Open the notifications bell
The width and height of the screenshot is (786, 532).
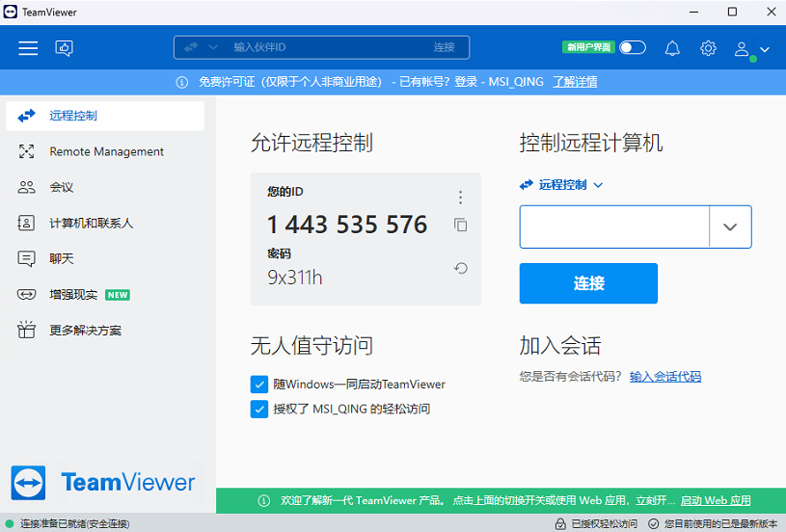[672, 48]
